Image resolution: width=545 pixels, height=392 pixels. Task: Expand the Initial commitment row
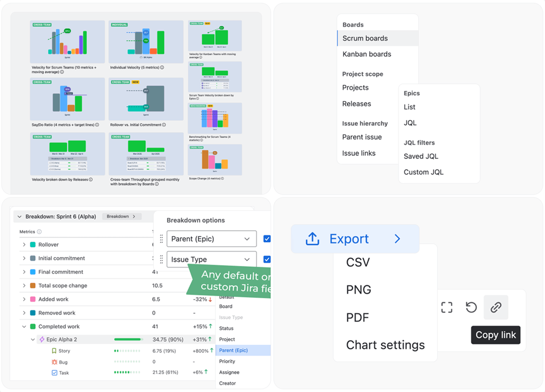click(24, 258)
